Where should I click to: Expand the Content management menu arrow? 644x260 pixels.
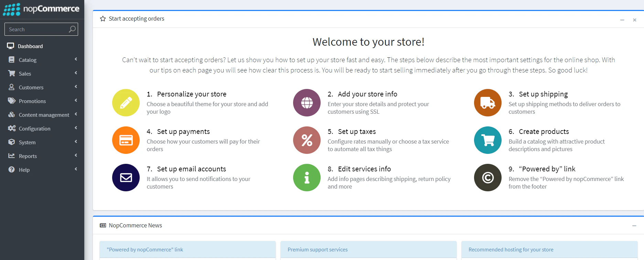pos(76,114)
